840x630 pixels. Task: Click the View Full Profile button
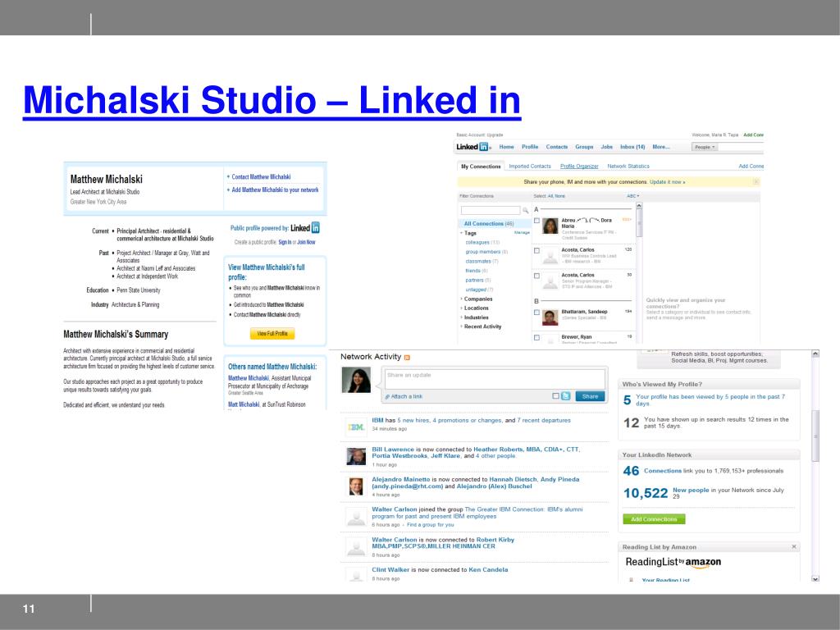click(x=272, y=333)
